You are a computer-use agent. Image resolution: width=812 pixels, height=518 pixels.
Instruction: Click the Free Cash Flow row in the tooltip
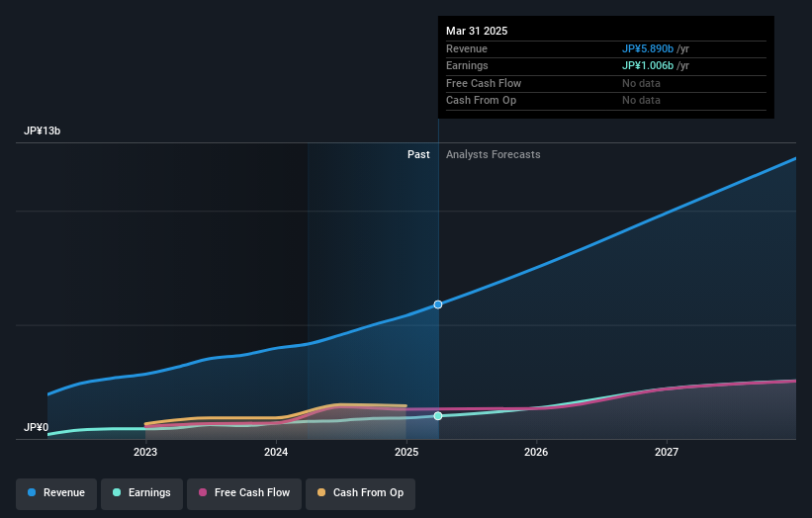[x=606, y=83]
